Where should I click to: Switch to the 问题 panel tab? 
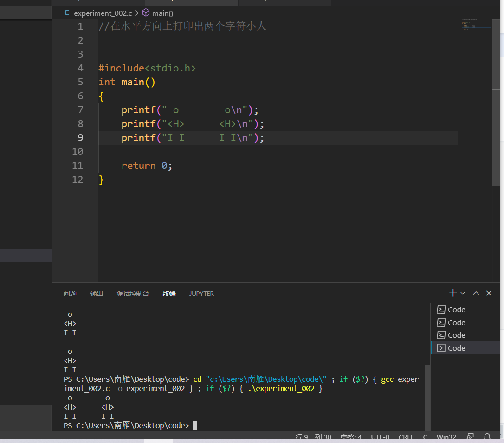pyautogui.click(x=70, y=294)
